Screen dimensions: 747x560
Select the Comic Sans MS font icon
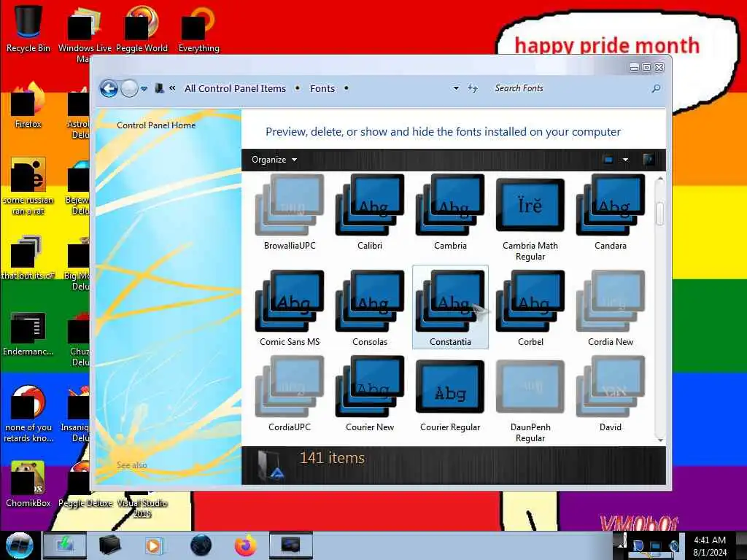[x=290, y=301]
